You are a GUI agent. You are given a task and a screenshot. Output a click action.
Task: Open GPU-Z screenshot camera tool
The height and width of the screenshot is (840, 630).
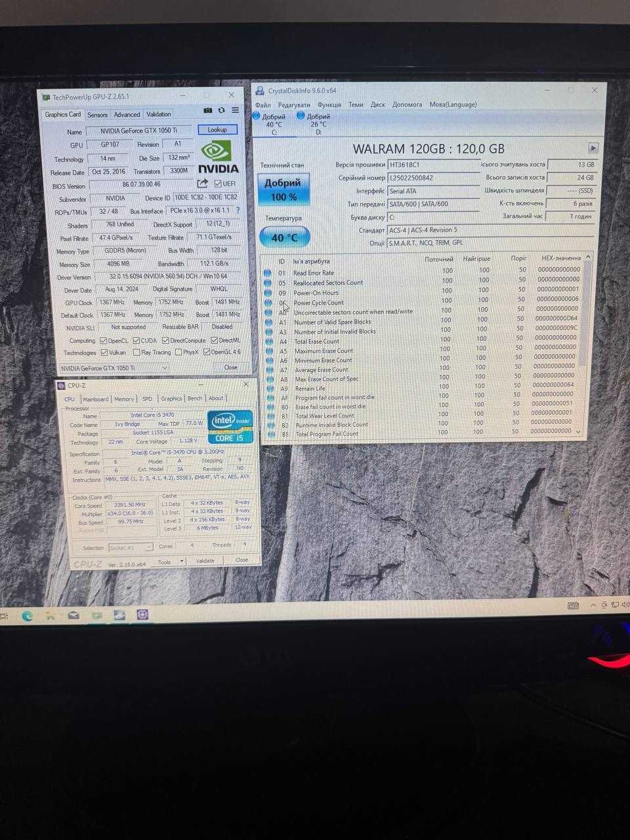[208, 110]
